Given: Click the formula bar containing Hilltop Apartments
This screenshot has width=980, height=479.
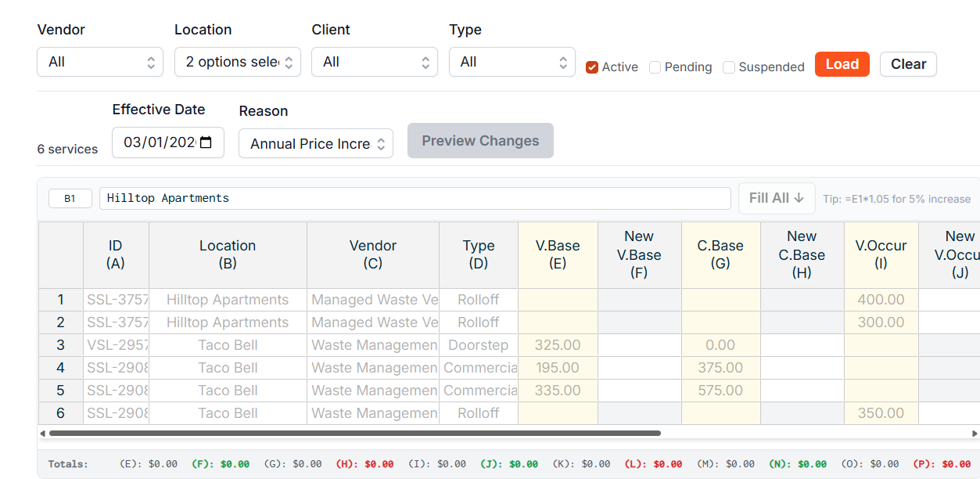Looking at the screenshot, I should pyautogui.click(x=415, y=198).
